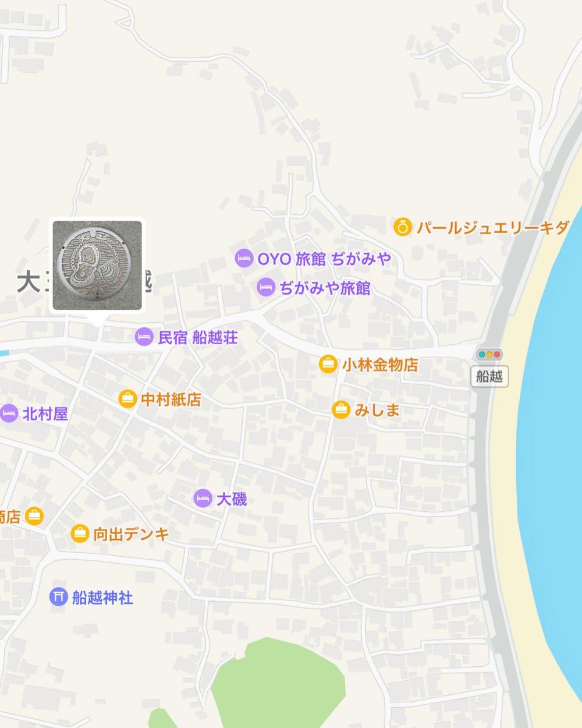The height and width of the screenshot is (728, 582).
Task: Select the 民宿 船越荘 bed icon
Action: pos(144,337)
